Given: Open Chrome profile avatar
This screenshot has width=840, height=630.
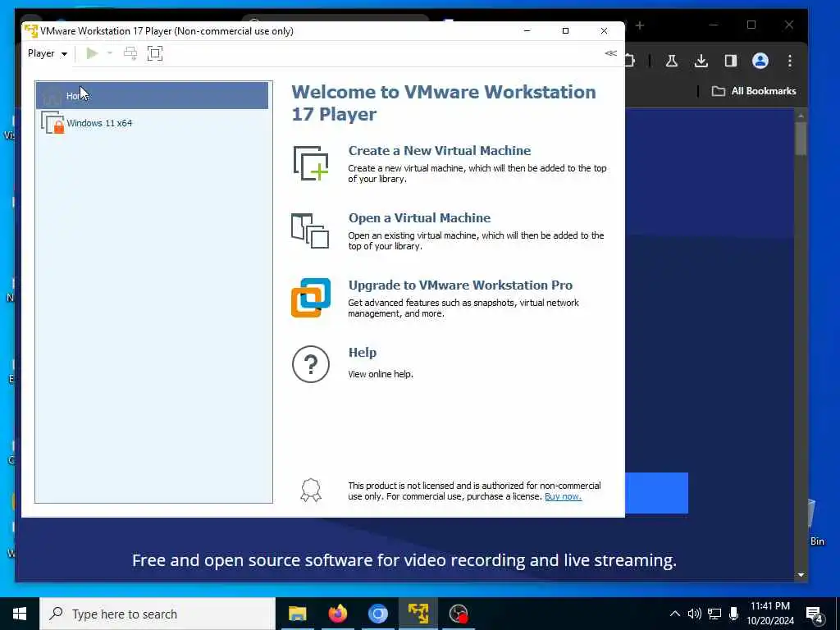Looking at the screenshot, I should (760, 61).
